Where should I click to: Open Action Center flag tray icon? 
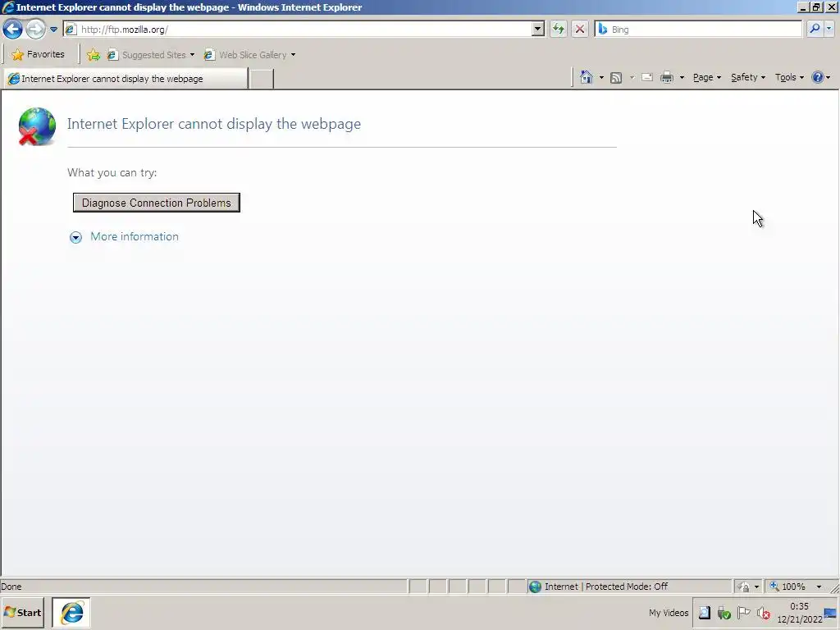743,612
